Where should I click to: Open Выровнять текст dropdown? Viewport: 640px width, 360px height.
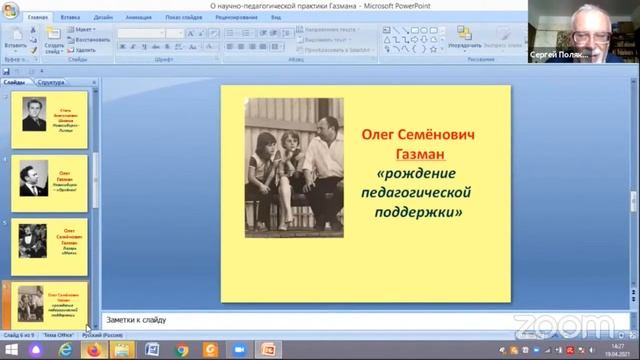click(324, 40)
